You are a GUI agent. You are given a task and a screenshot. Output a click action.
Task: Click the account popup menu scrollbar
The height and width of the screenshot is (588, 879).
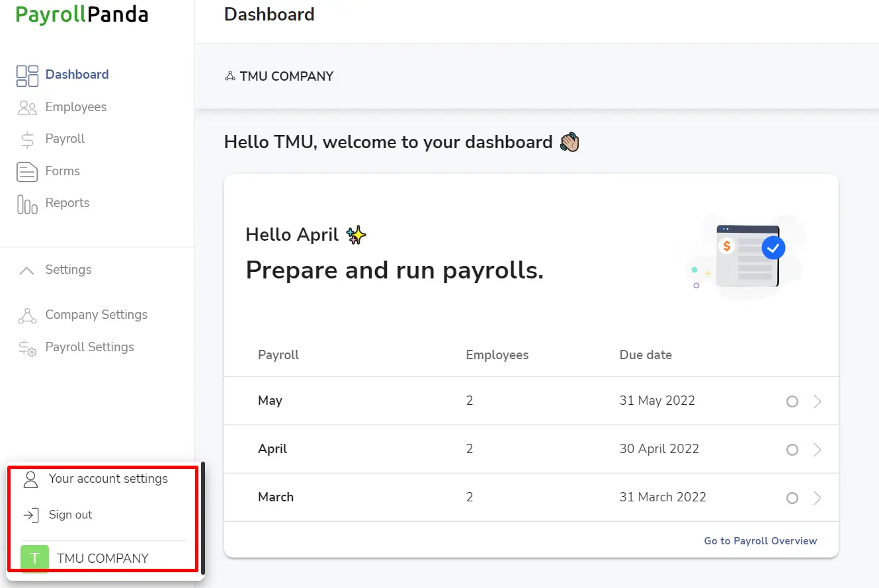pyautogui.click(x=203, y=519)
